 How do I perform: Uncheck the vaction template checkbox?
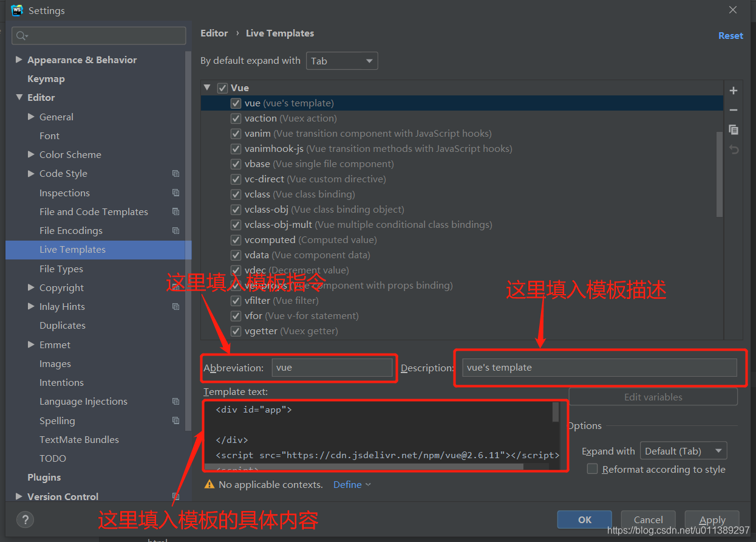(x=236, y=118)
